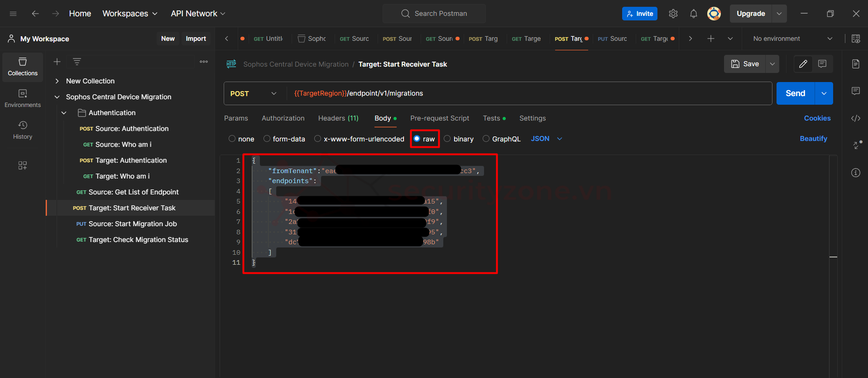Collapse the Authentication folder
The image size is (868, 378).
(x=64, y=113)
